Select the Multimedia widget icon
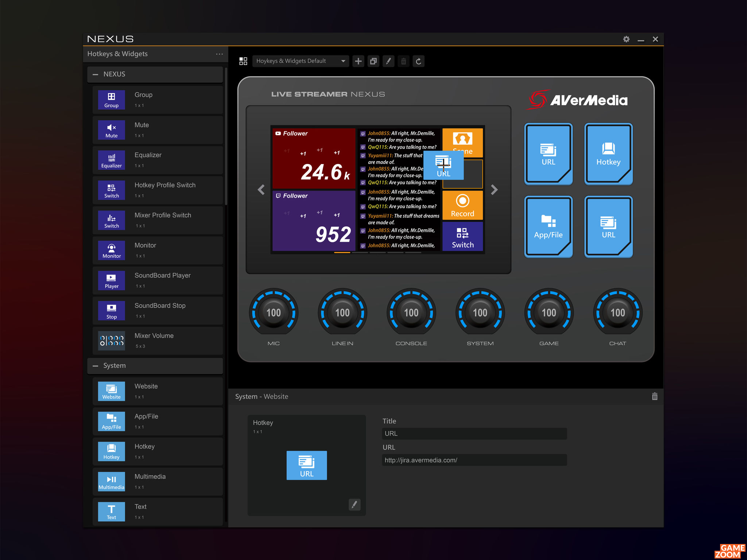This screenshot has height=560, width=747. pyautogui.click(x=111, y=482)
